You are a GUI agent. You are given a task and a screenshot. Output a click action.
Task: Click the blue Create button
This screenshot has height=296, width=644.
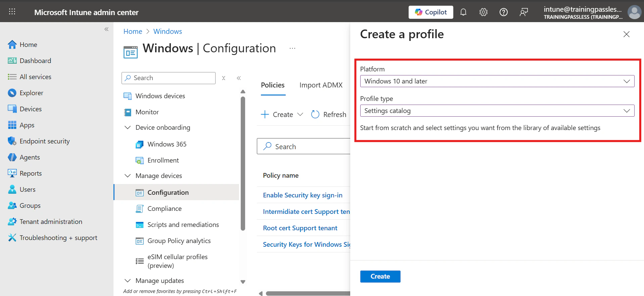(x=380, y=277)
